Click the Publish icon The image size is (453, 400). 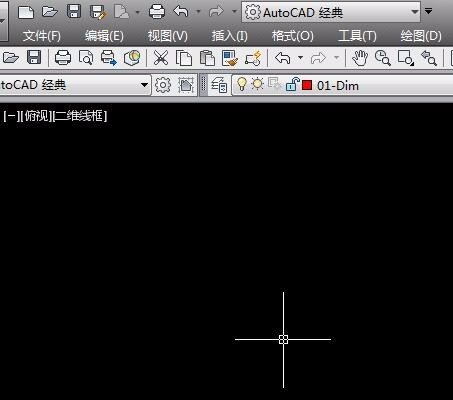(109, 58)
